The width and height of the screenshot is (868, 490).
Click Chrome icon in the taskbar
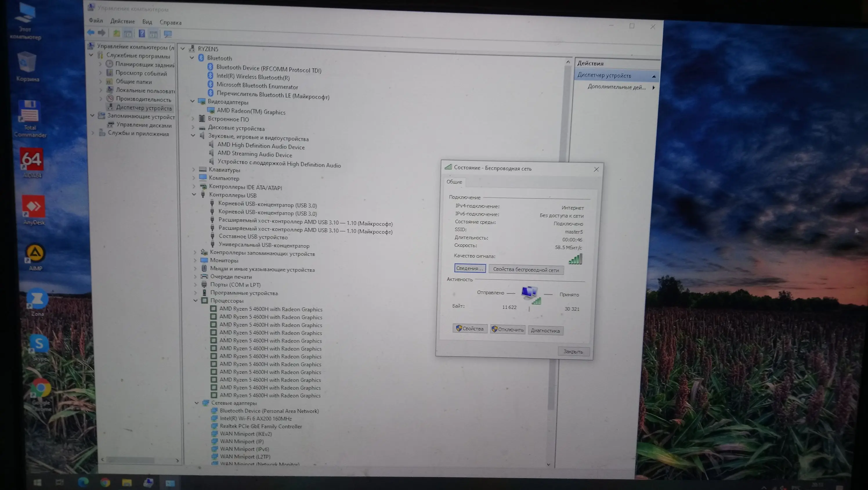click(x=105, y=482)
